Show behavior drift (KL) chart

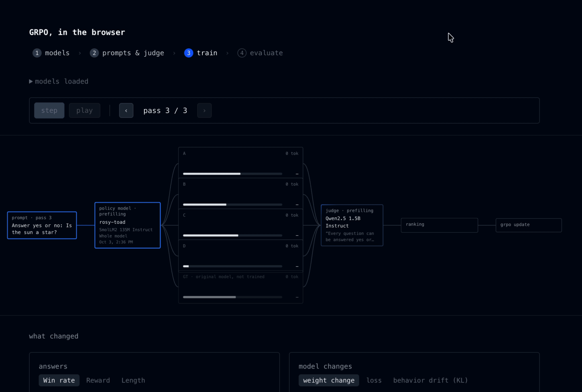tap(430, 380)
